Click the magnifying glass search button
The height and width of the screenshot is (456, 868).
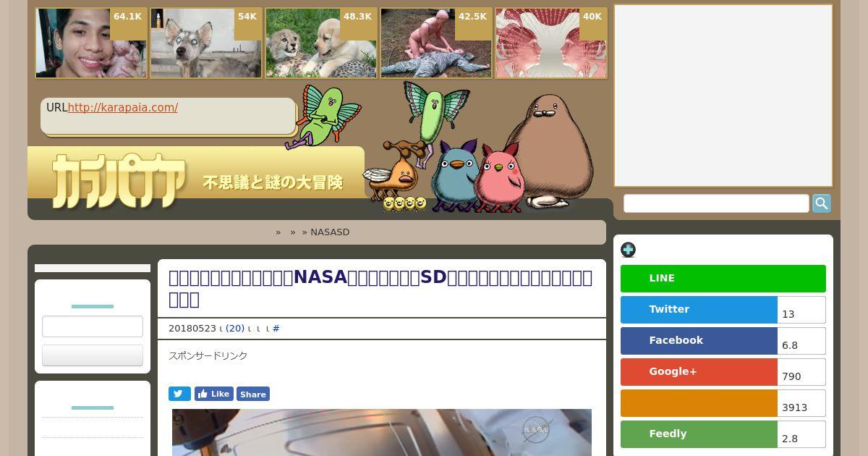pos(822,203)
